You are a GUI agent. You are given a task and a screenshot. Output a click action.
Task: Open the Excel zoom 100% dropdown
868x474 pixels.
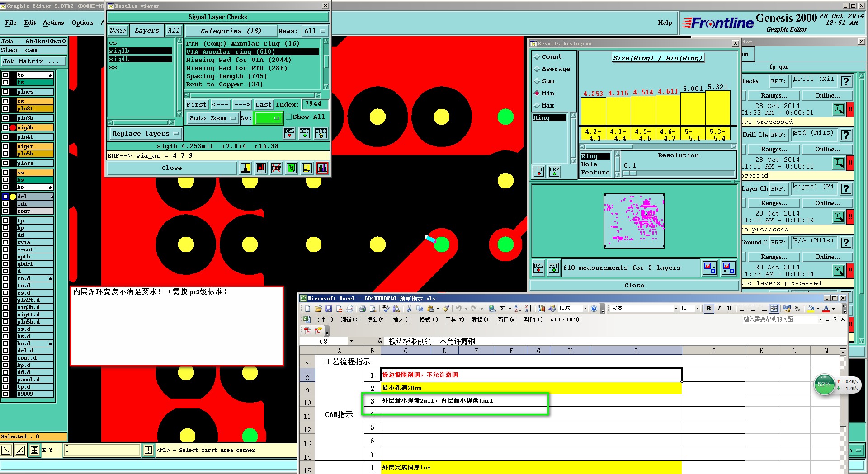[585, 309]
